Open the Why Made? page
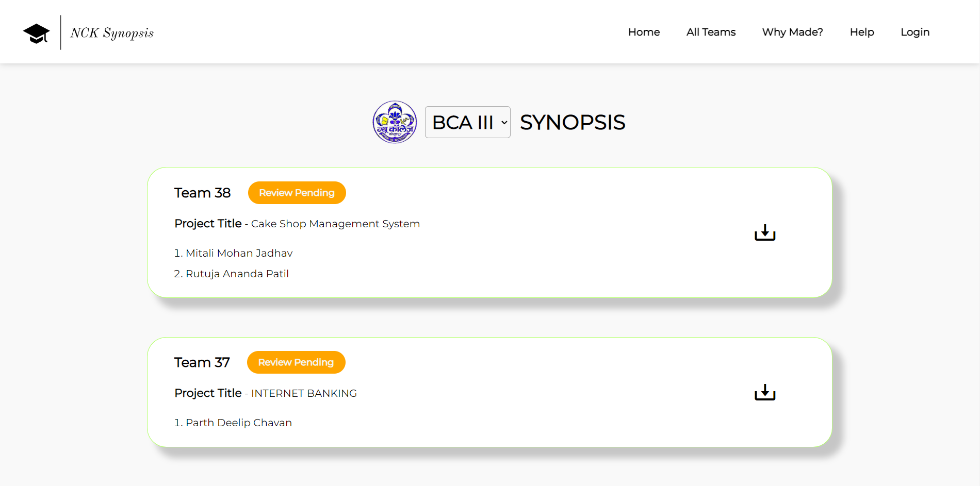The height and width of the screenshot is (486, 980). [x=792, y=32]
